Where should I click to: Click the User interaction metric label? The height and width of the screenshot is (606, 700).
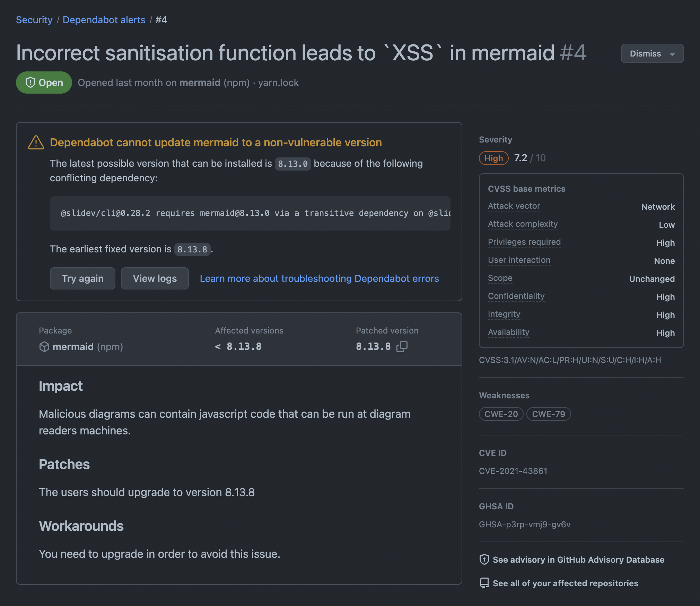(x=519, y=260)
